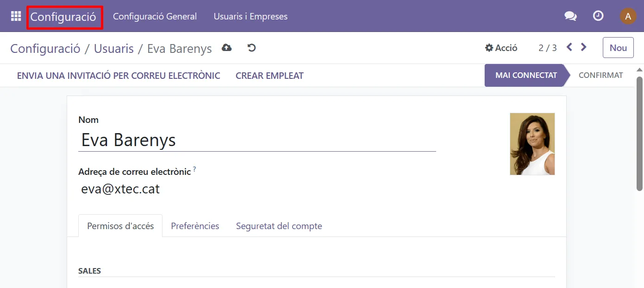Click the user profile photo
The image size is (644, 288).
pos(532,144)
